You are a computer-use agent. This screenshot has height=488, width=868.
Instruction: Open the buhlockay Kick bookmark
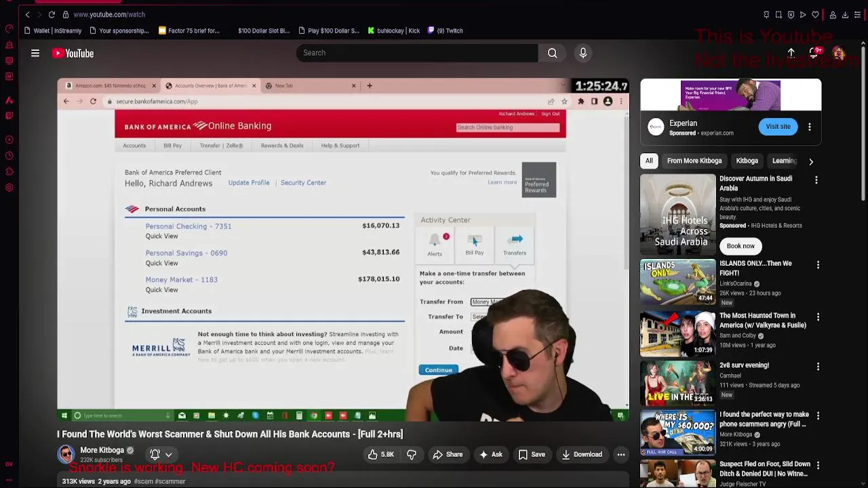tap(393, 30)
